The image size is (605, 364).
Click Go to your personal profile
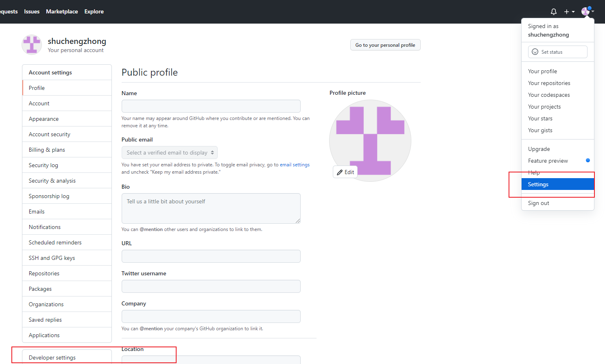pyautogui.click(x=385, y=45)
